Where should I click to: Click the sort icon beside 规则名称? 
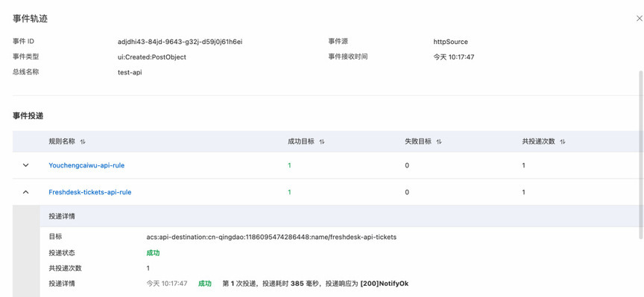83,141
